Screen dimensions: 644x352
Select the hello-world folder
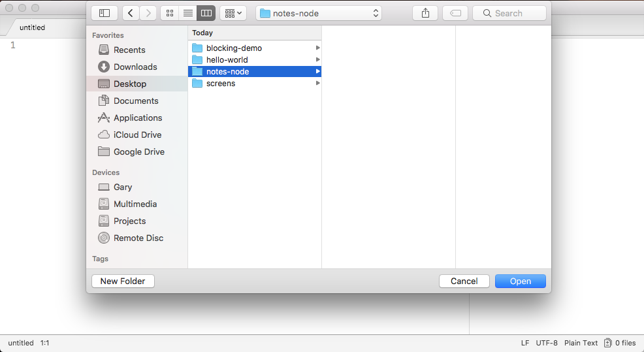pos(255,60)
